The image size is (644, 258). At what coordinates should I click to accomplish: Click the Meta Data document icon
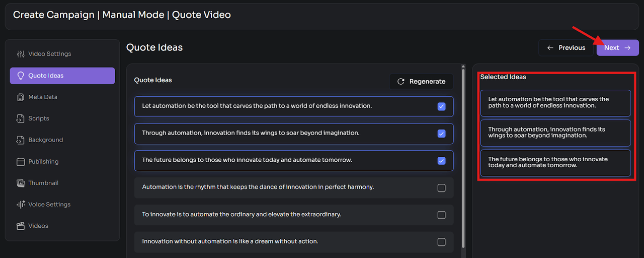tap(21, 97)
